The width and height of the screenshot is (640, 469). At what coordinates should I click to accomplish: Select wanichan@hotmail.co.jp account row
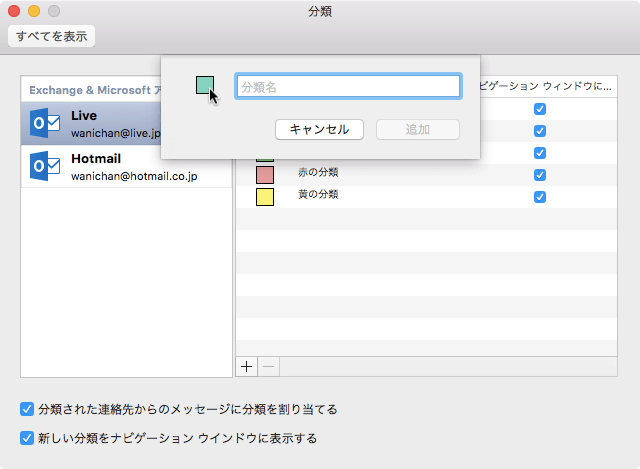tap(127, 167)
